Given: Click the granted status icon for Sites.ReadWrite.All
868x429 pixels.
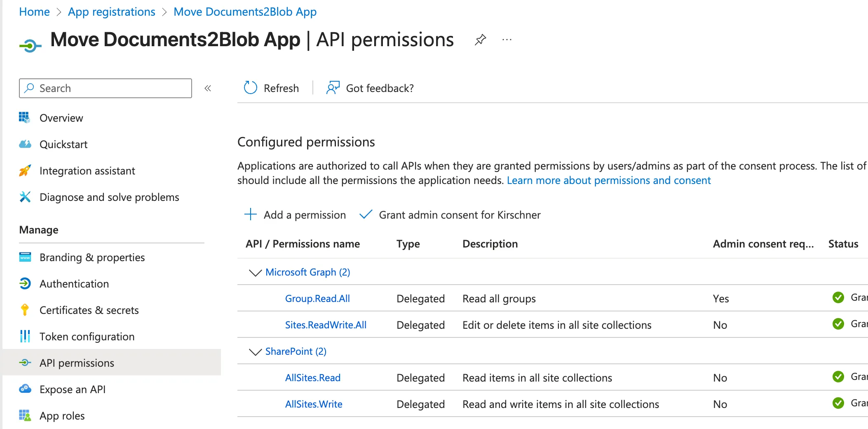Looking at the screenshot, I should point(838,324).
